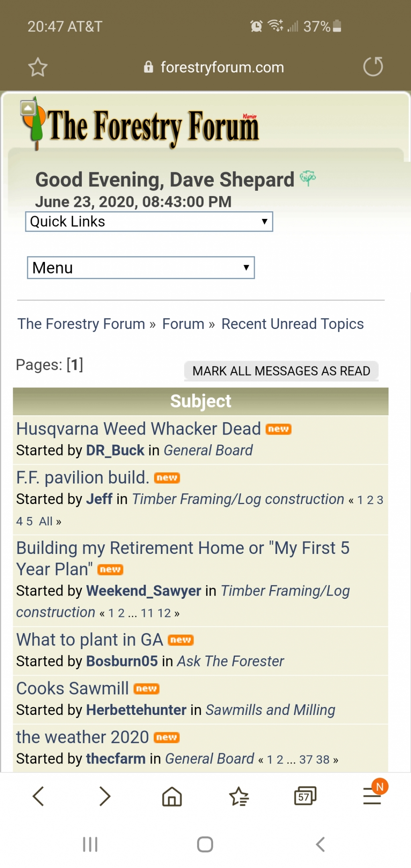This screenshot has height=868, width=411.
Task: Tap the tree icon beside Dave Shepard
Action: coord(308,178)
